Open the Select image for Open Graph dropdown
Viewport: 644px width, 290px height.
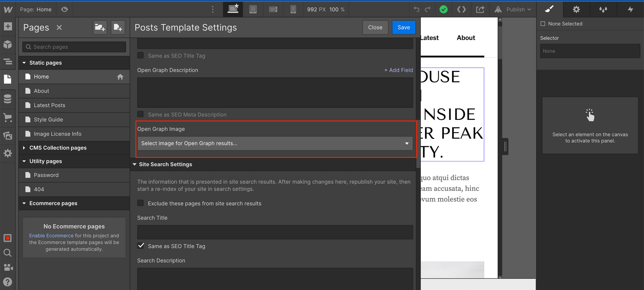pos(275,143)
